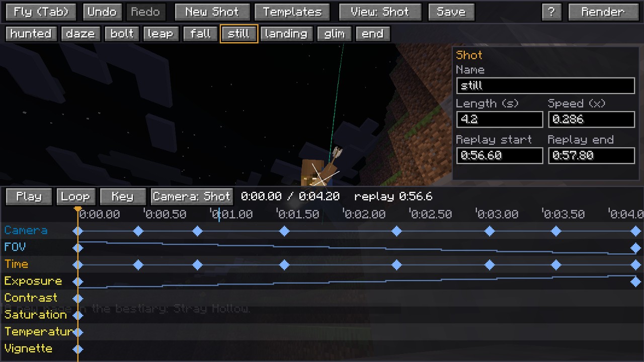644x362 pixels.
Task: Select the glim shot tab
Action: (334, 34)
